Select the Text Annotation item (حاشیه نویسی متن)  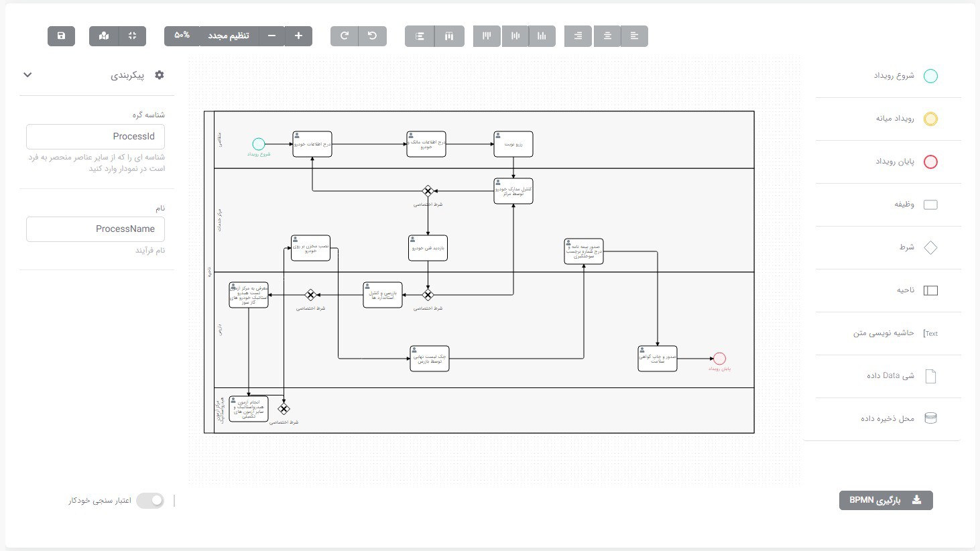pos(930,334)
